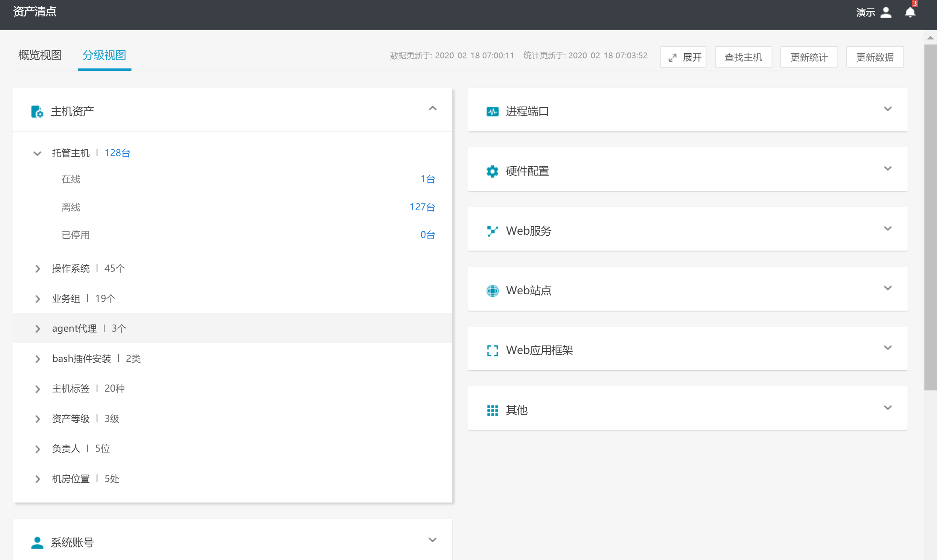This screenshot has width=937, height=560.
Task: Expand the 操作系统 tree item
Action: pyautogui.click(x=37, y=269)
